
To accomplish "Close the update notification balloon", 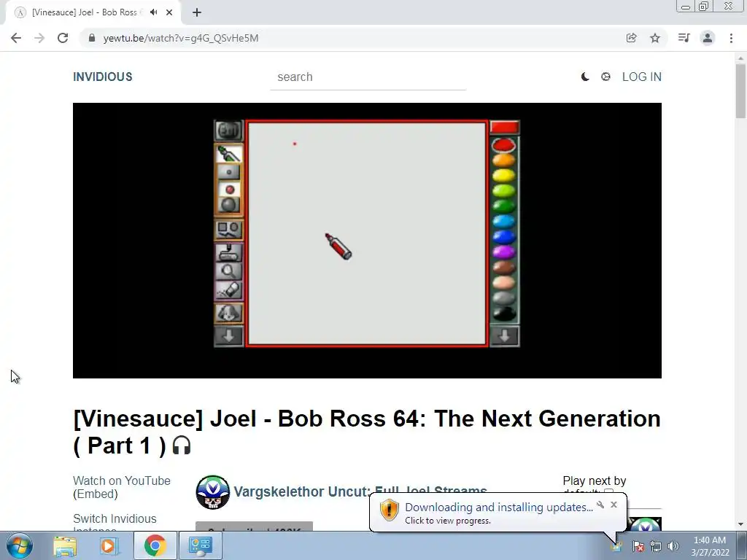I will [614, 505].
